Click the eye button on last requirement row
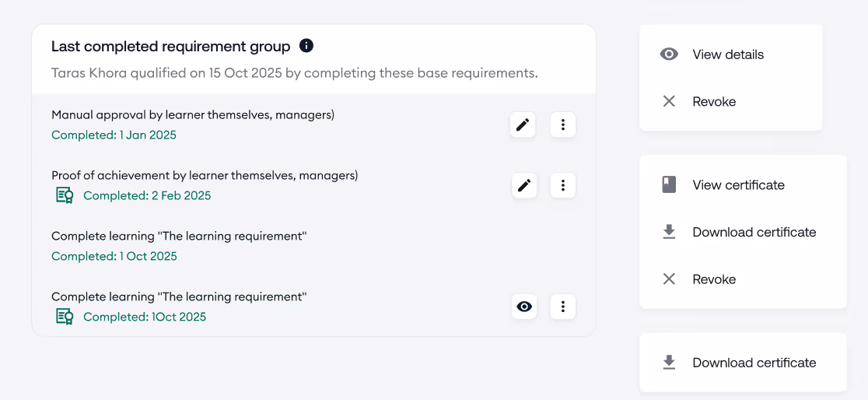Screen dimensions: 868x400 [525, 307]
